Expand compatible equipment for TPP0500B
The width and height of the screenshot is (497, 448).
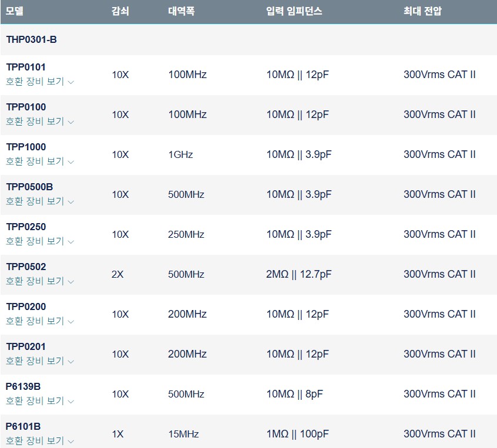40,201
